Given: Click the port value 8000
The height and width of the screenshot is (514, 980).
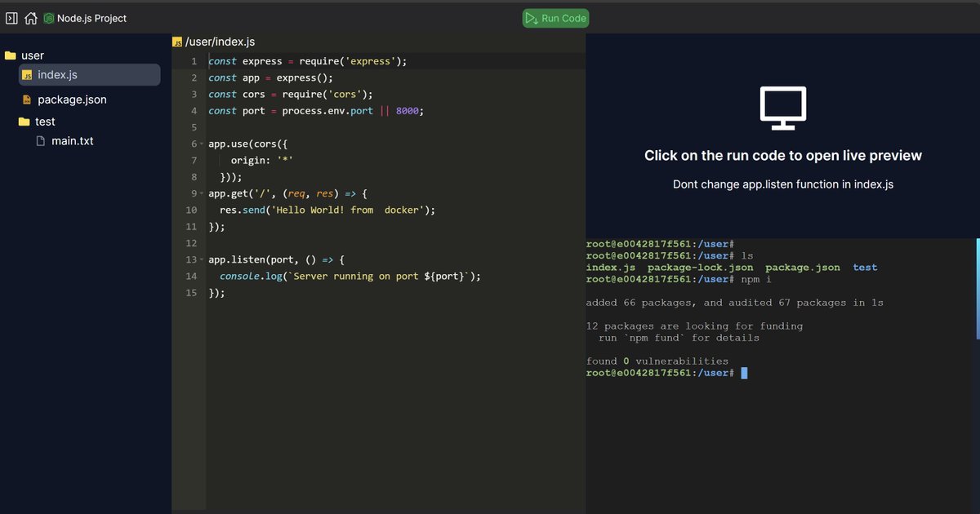Looking at the screenshot, I should coord(408,111).
